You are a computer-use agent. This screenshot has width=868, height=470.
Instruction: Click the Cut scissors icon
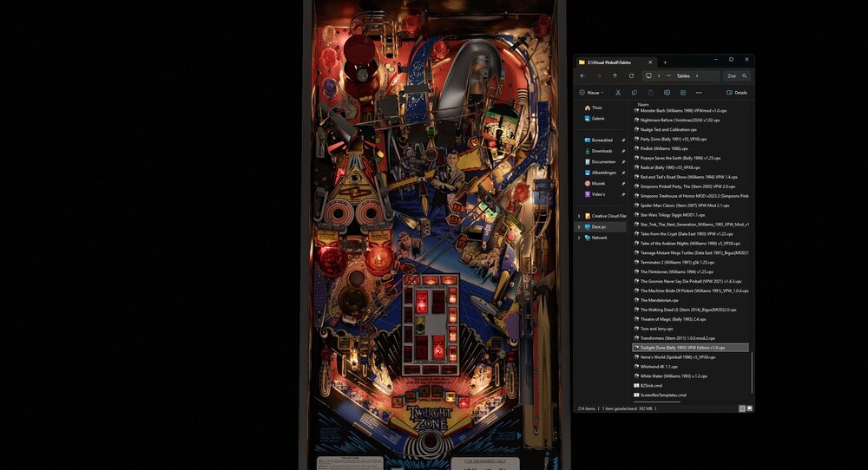[618, 92]
